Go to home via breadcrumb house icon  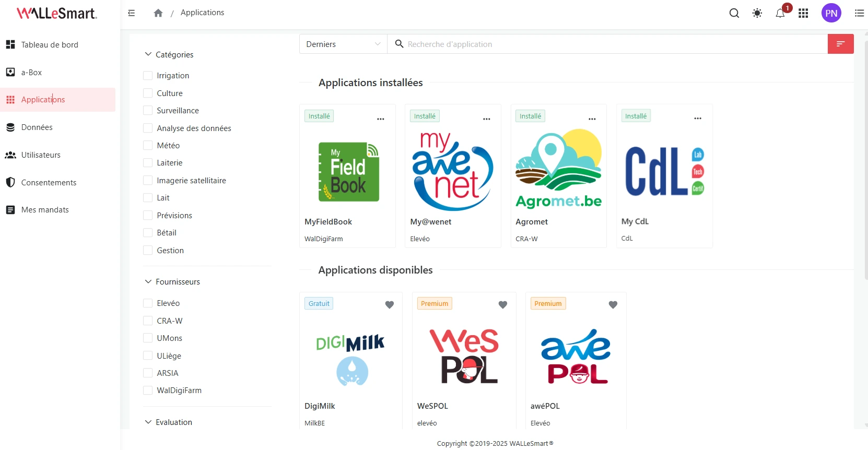[158, 13]
